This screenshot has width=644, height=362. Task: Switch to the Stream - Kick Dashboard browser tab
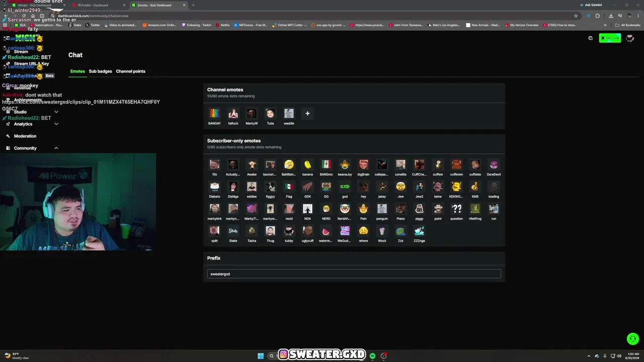[39, 5]
